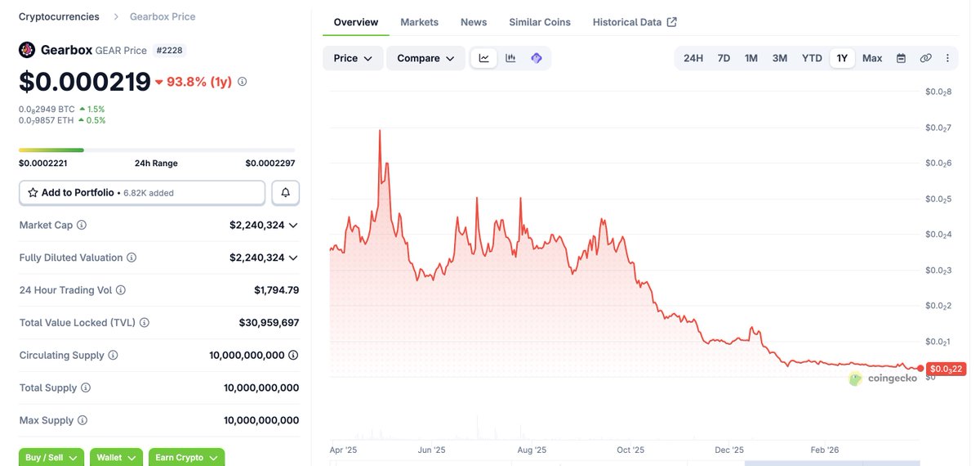Open the purple diamond chart indicator icon
This screenshot has width=980, height=466.
(537, 58)
